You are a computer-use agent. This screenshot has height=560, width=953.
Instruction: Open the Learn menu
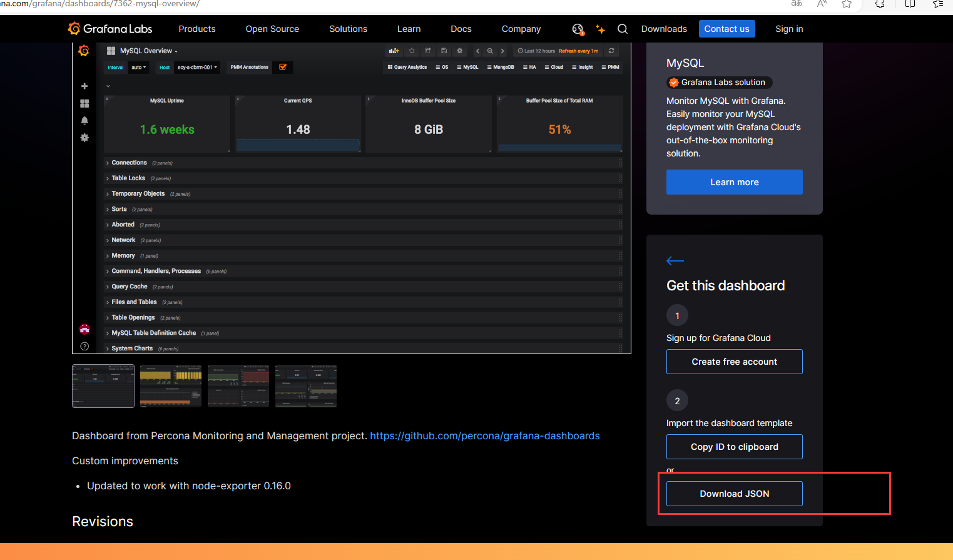click(x=409, y=29)
